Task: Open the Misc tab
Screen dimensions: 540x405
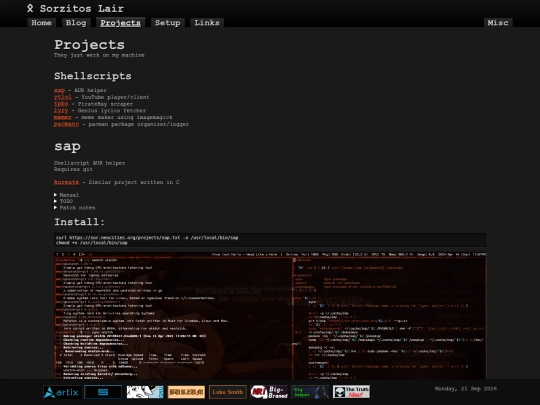Action: [x=498, y=23]
